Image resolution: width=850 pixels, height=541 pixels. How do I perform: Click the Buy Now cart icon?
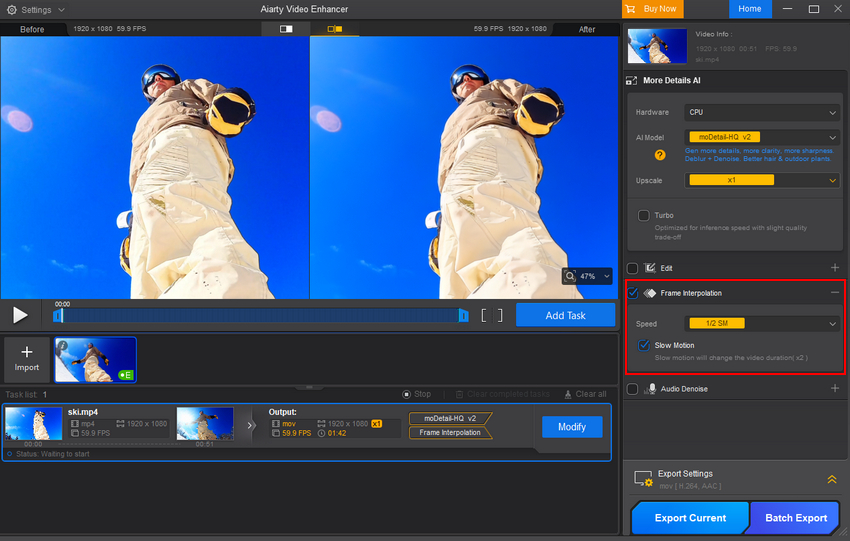[x=630, y=9]
